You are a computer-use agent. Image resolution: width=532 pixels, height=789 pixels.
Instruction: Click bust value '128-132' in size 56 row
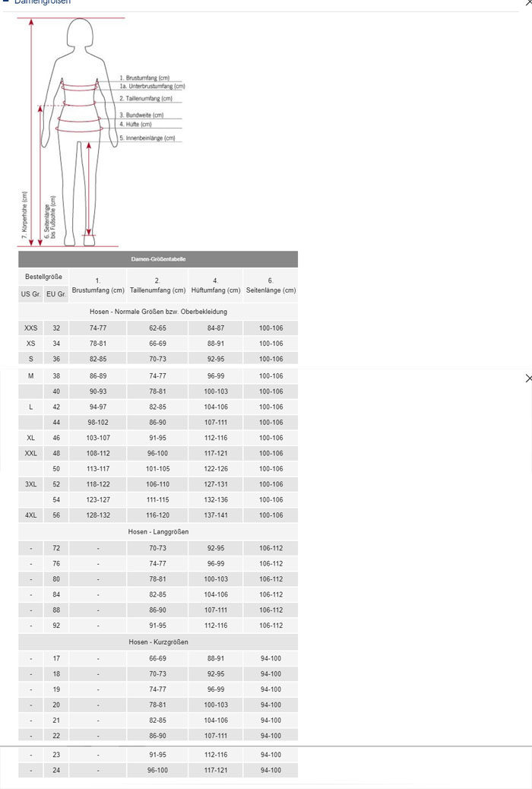98,515
